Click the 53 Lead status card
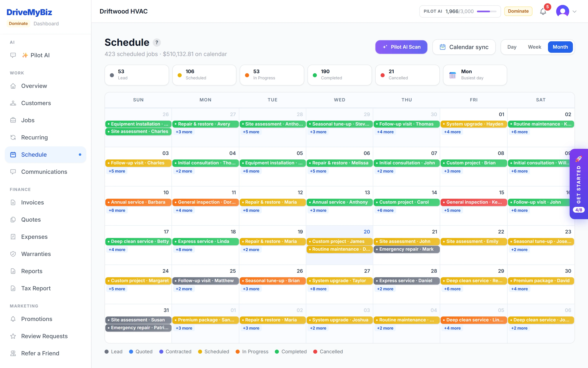This screenshot has height=368, width=588. 137,75
